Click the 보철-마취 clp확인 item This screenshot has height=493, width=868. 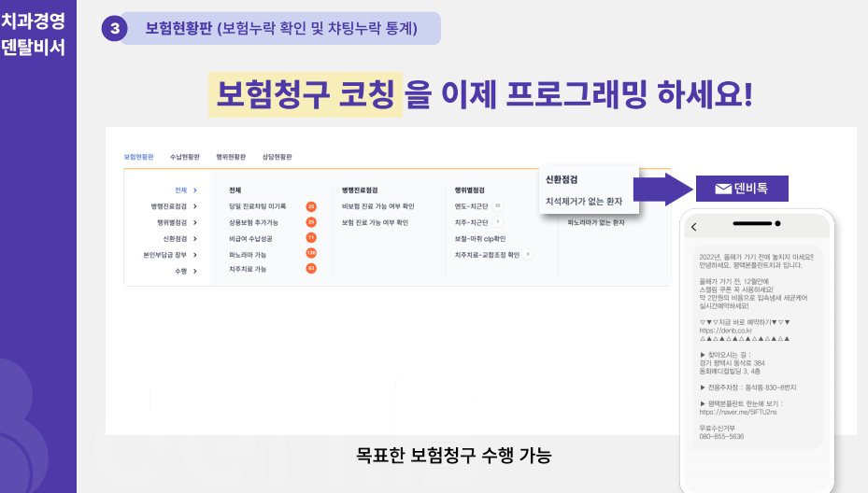[x=479, y=238]
